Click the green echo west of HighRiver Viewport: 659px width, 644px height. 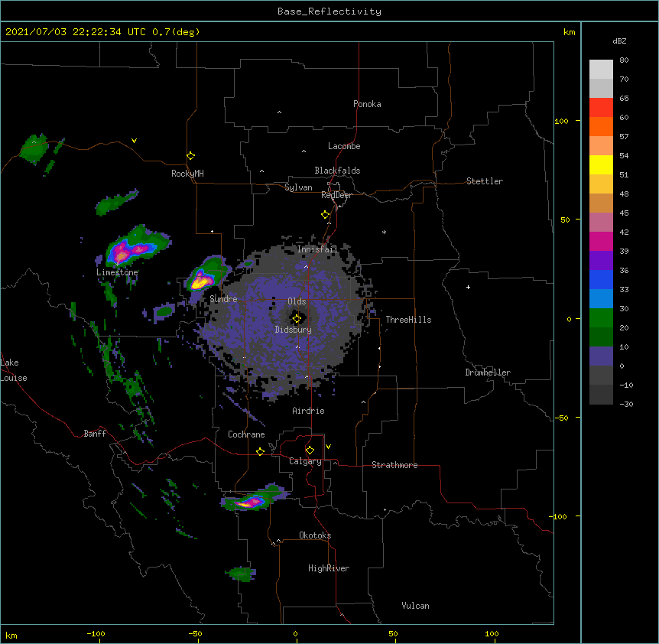click(242, 574)
